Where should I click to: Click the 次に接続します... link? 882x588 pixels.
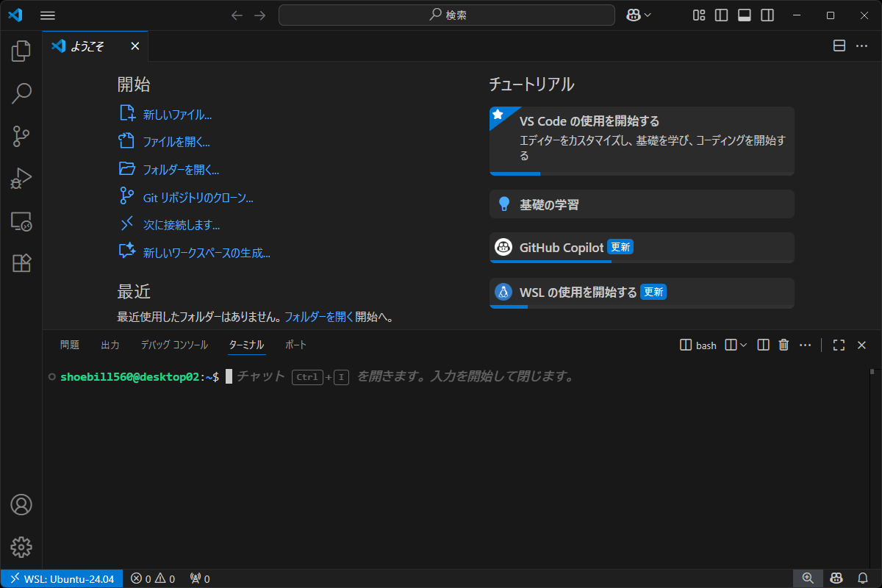tap(182, 225)
